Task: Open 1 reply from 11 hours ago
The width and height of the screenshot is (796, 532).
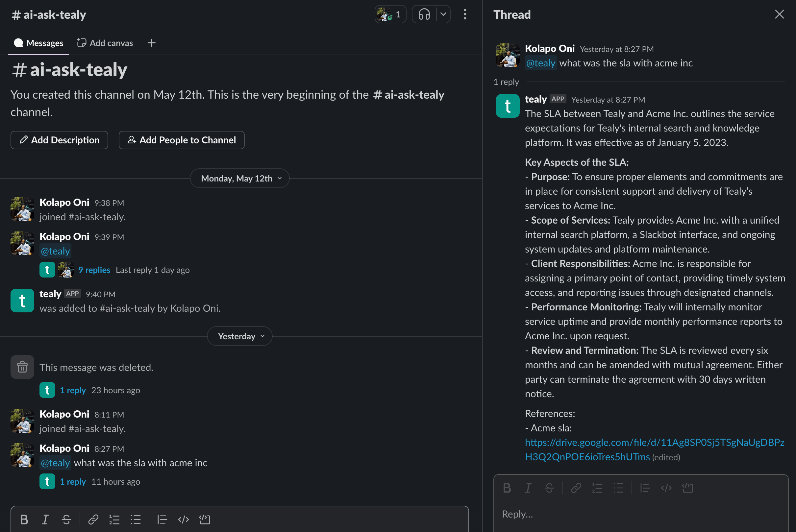Action: (x=73, y=481)
